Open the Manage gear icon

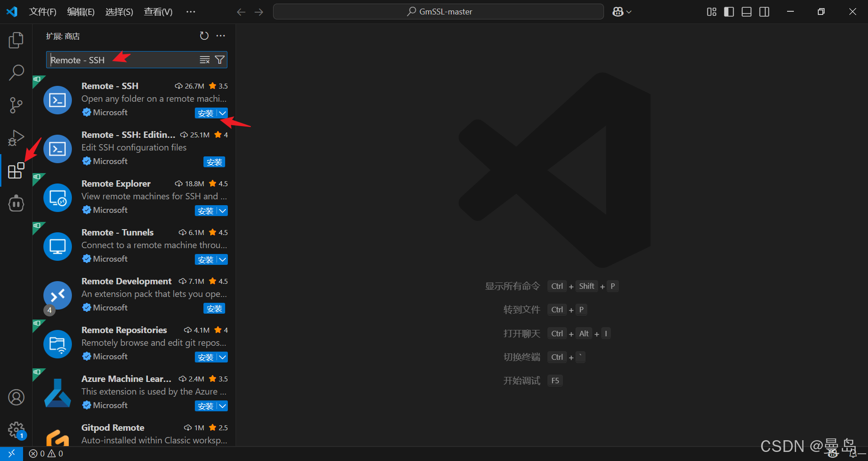coord(16,430)
